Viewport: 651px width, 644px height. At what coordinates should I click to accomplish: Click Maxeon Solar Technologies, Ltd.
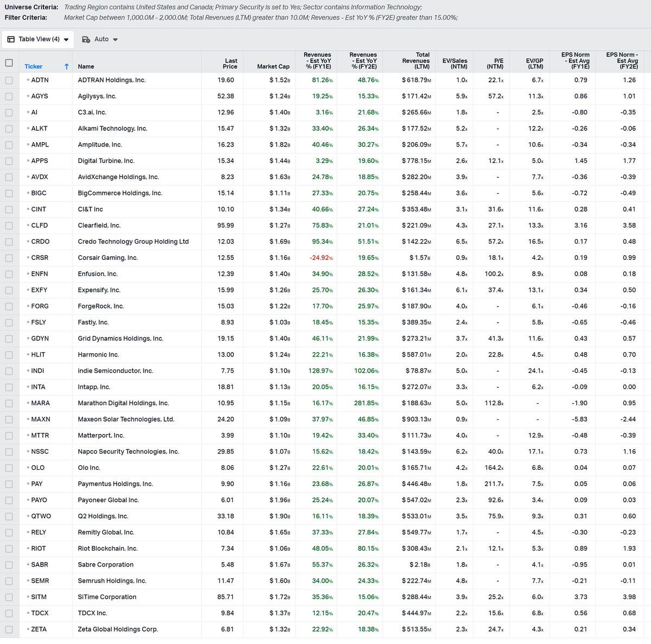pos(126,419)
